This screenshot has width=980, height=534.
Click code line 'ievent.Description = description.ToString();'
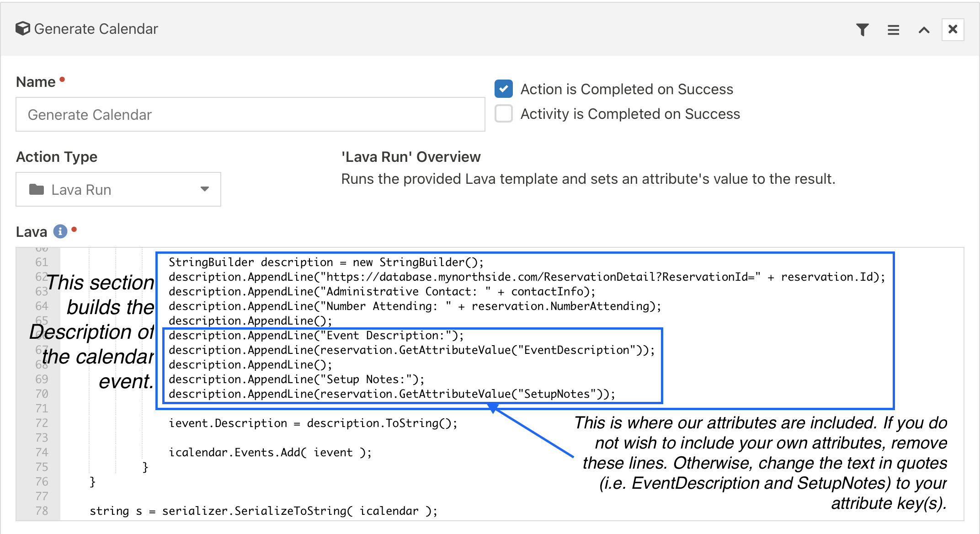click(x=313, y=423)
